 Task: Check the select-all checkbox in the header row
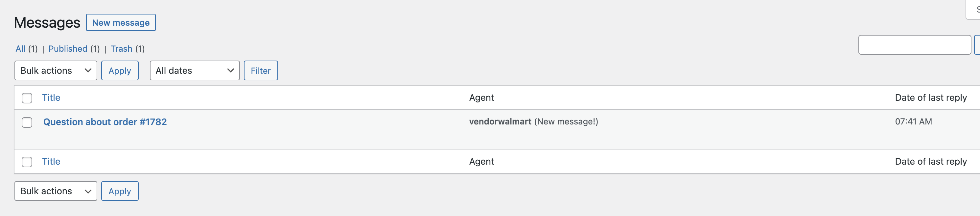(27, 98)
